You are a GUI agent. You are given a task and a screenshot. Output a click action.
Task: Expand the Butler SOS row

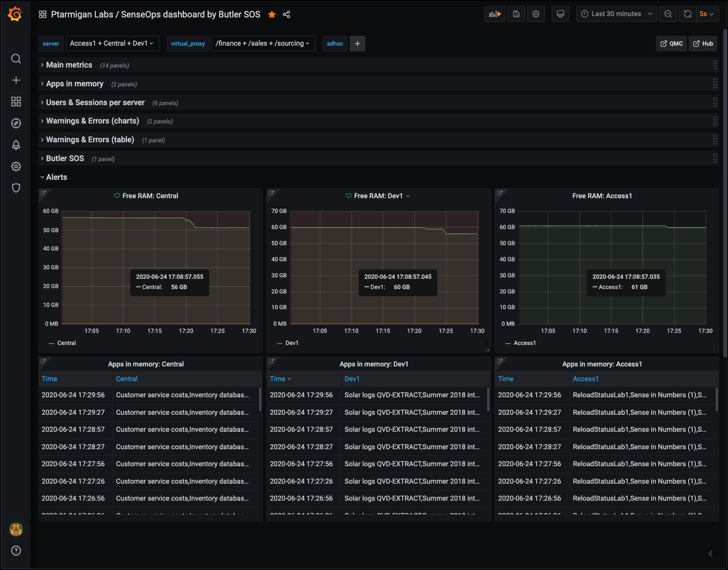[x=65, y=158]
